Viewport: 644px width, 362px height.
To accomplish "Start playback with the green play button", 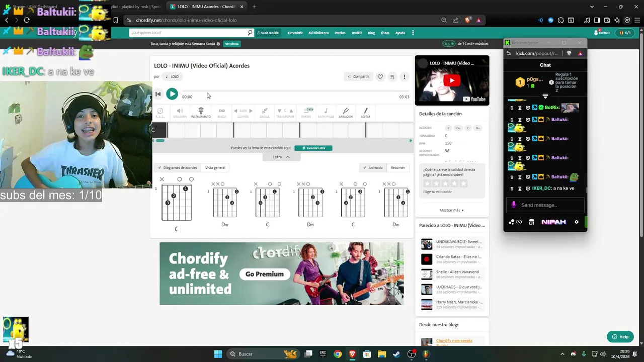I will point(172,94).
